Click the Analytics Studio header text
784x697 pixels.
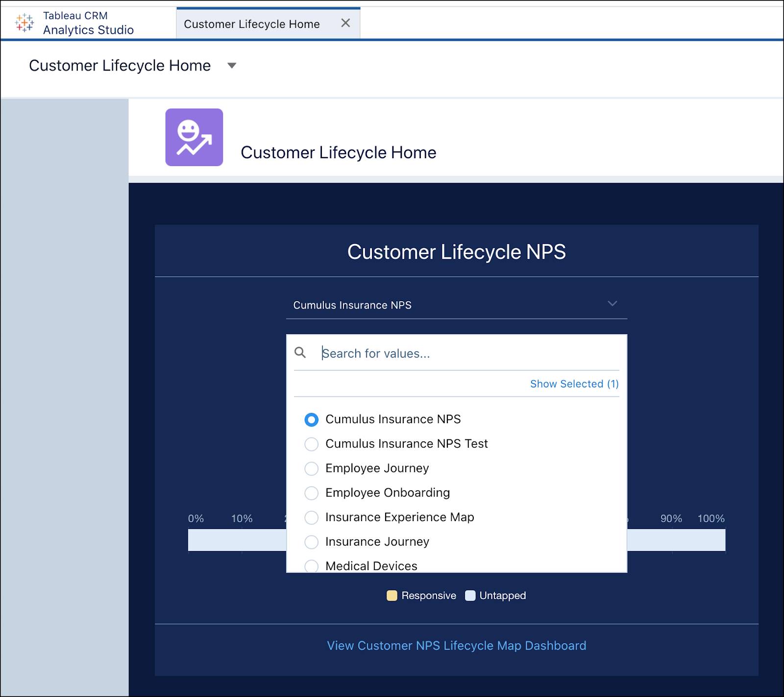coord(88,29)
